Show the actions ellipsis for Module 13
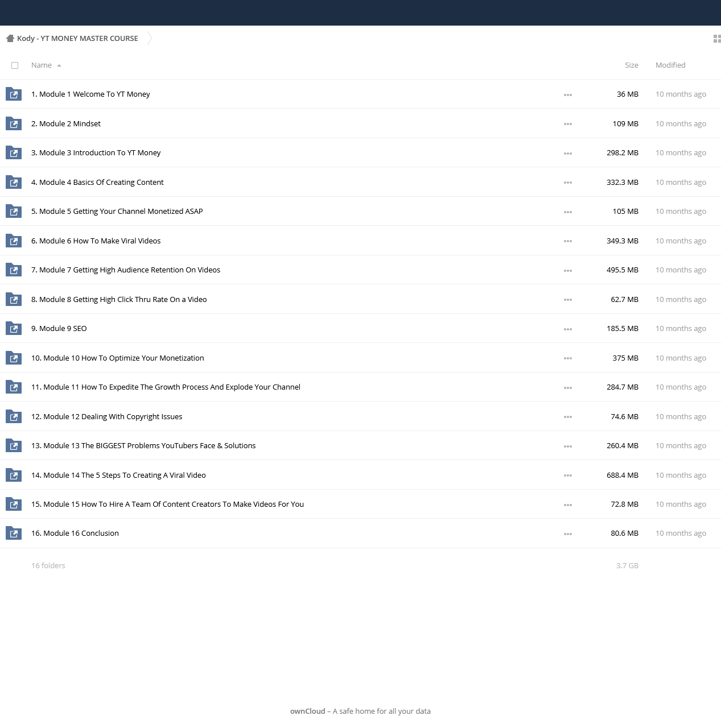This screenshot has width=721, height=728. click(568, 446)
